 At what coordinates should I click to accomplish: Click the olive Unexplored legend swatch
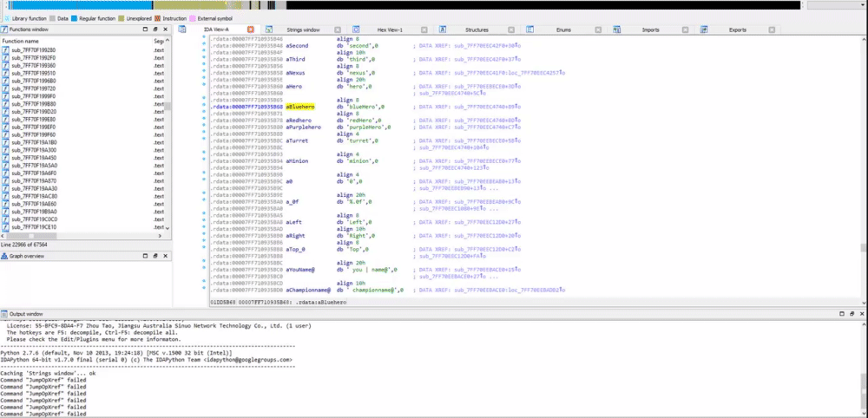point(122,18)
